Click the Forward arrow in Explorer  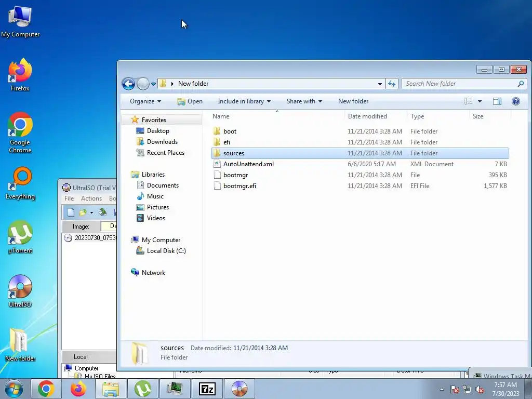pyautogui.click(x=143, y=84)
